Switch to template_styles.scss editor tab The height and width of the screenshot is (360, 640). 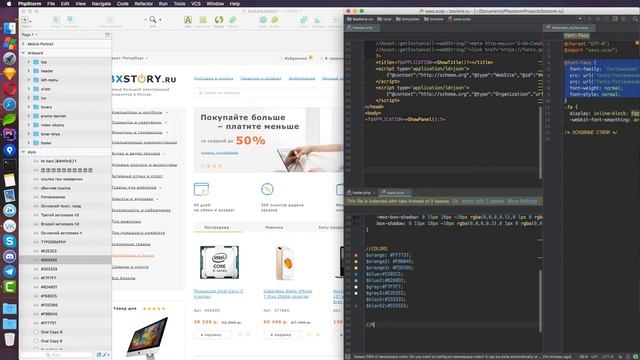coord(569,28)
